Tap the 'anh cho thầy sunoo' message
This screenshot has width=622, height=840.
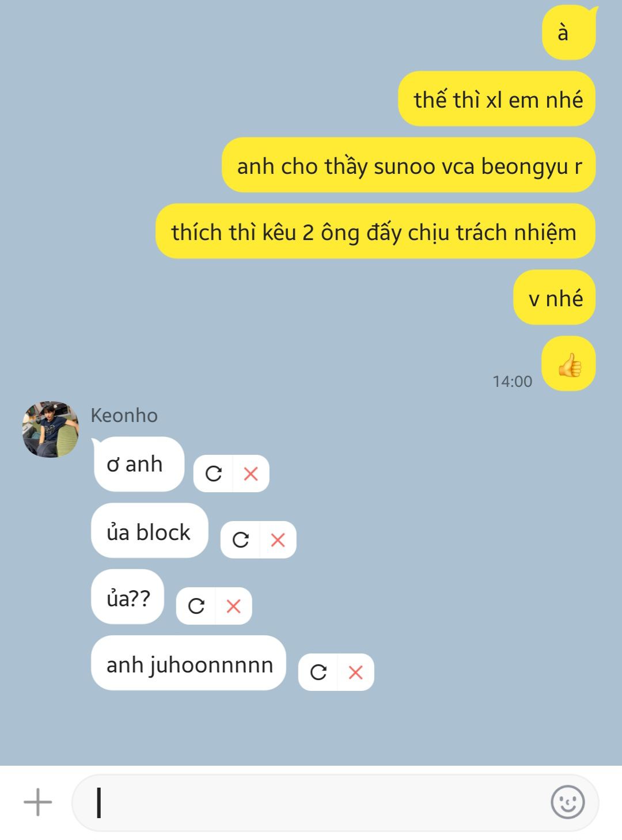[x=408, y=165]
